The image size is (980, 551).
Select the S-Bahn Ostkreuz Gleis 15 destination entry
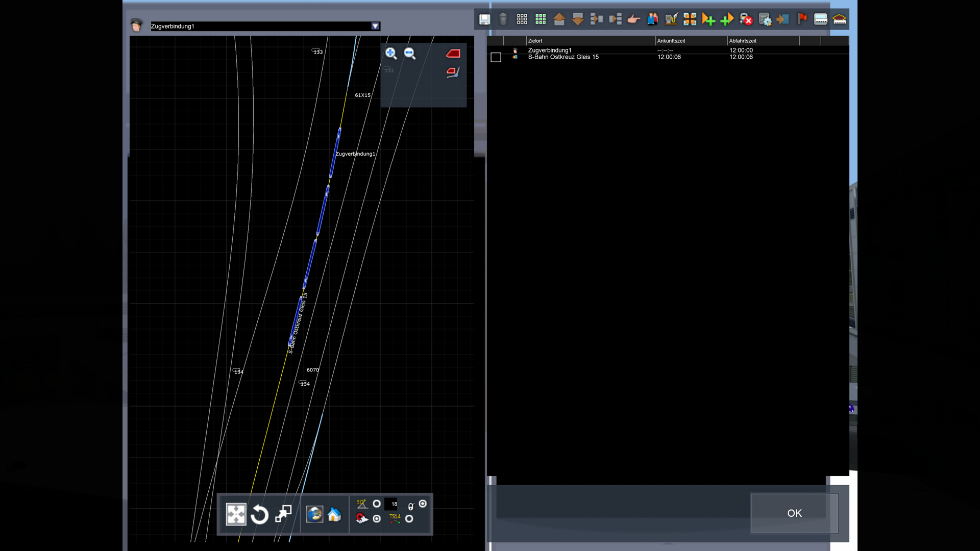pyautogui.click(x=563, y=57)
